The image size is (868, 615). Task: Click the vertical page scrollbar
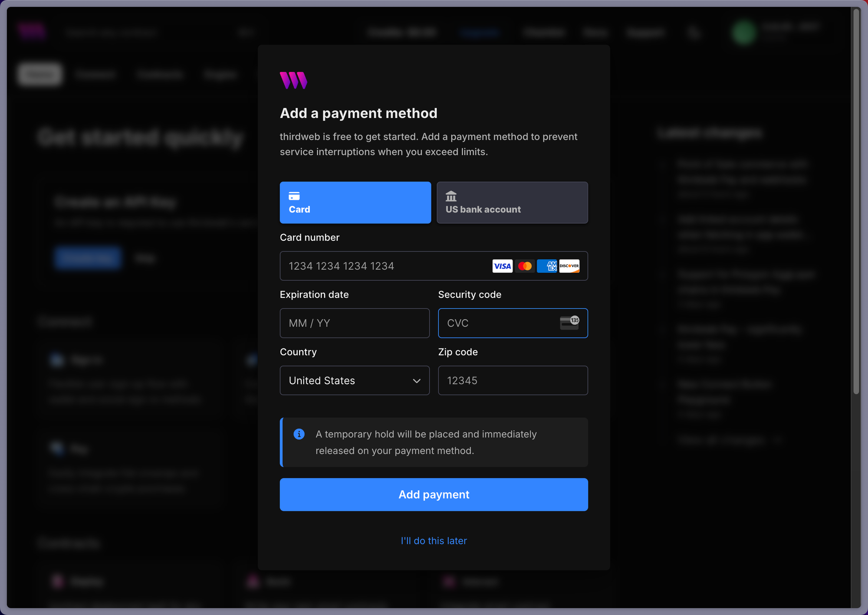tap(856, 200)
